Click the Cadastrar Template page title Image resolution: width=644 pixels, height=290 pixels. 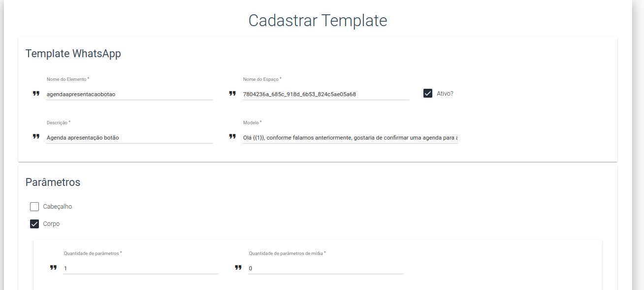tap(318, 21)
